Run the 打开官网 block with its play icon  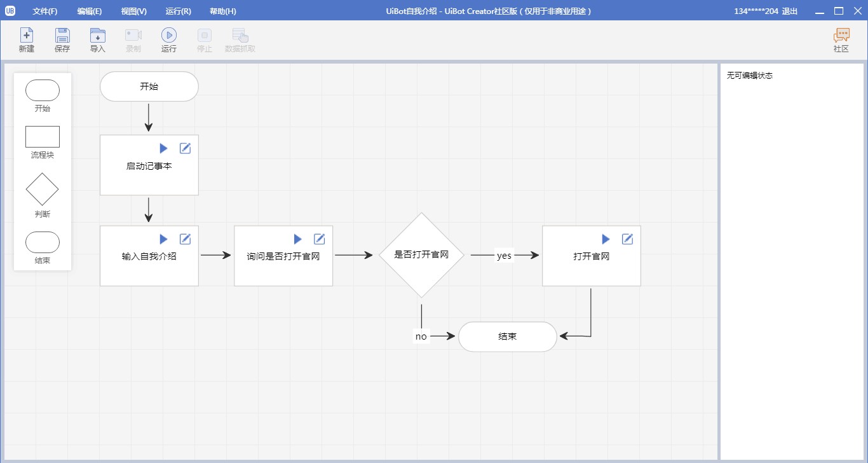click(x=606, y=239)
